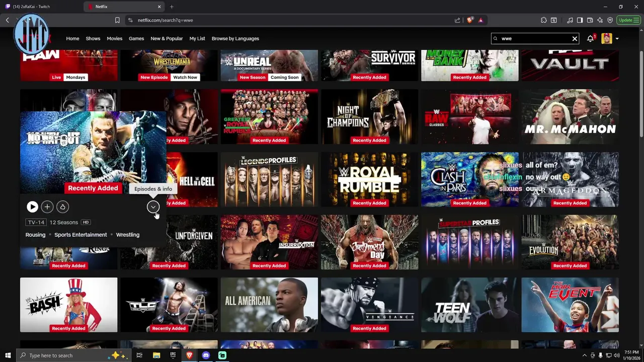This screenshot has width=644, height=362.
Task: Add No Way Out to My List
Action: [x=47, y=207]
